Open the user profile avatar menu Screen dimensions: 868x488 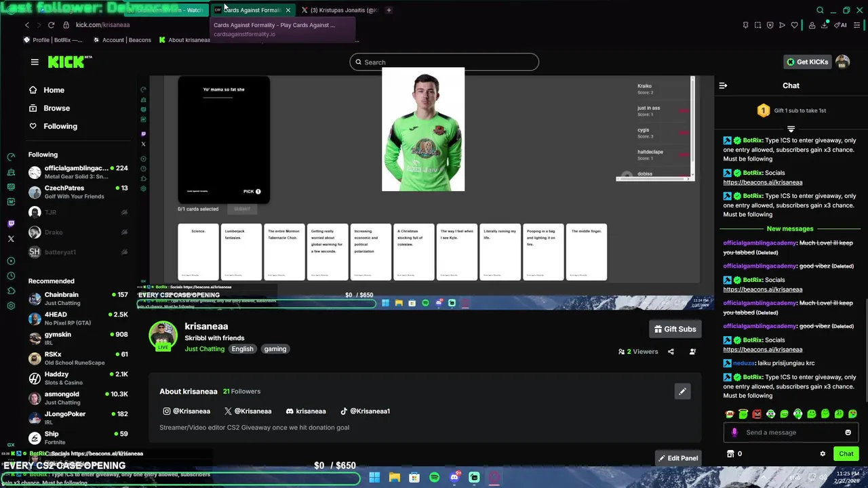click(x=842, y=62)
